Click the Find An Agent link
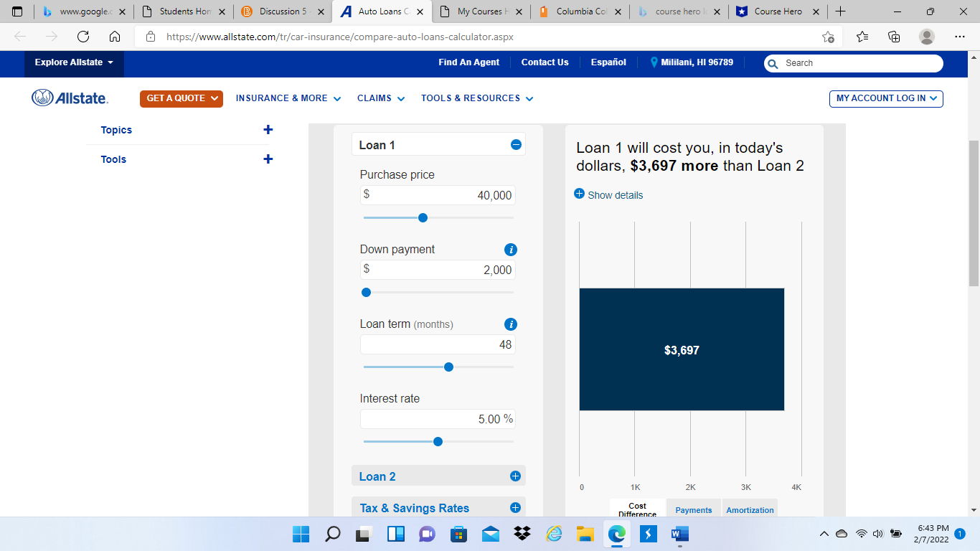The image size is (980, 551). point(469,62)
